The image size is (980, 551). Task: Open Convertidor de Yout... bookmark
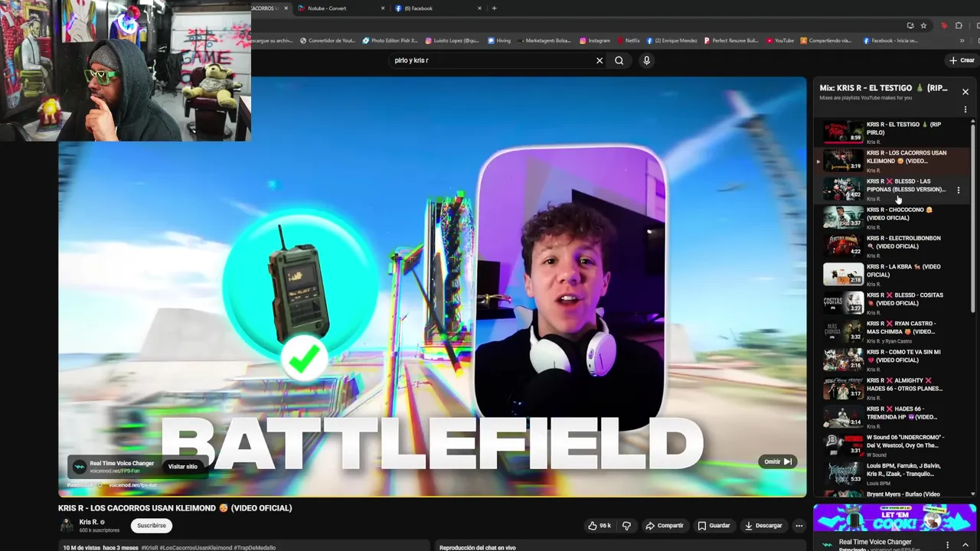pos(328,41)
